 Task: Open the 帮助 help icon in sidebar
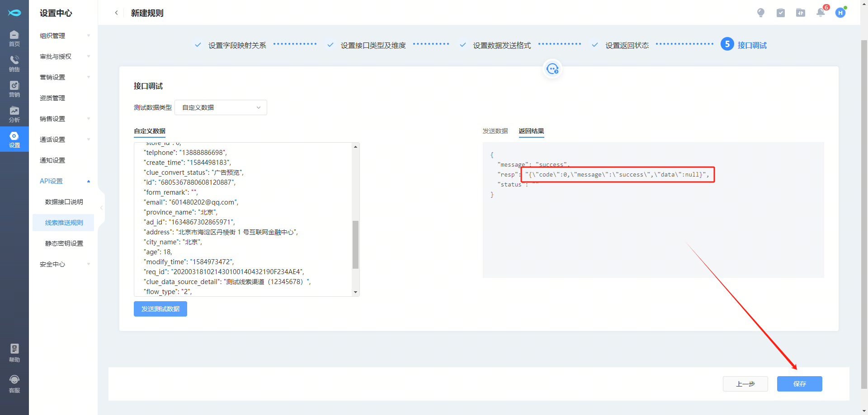pos(14,353)
